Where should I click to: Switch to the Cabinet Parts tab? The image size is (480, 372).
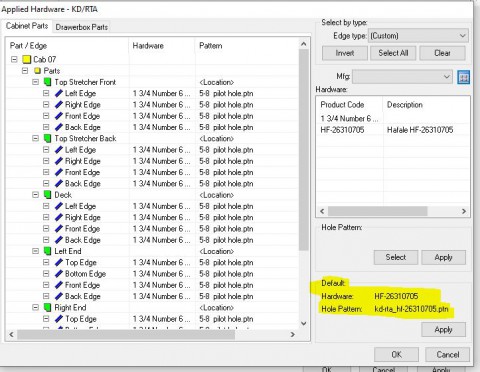27,26
